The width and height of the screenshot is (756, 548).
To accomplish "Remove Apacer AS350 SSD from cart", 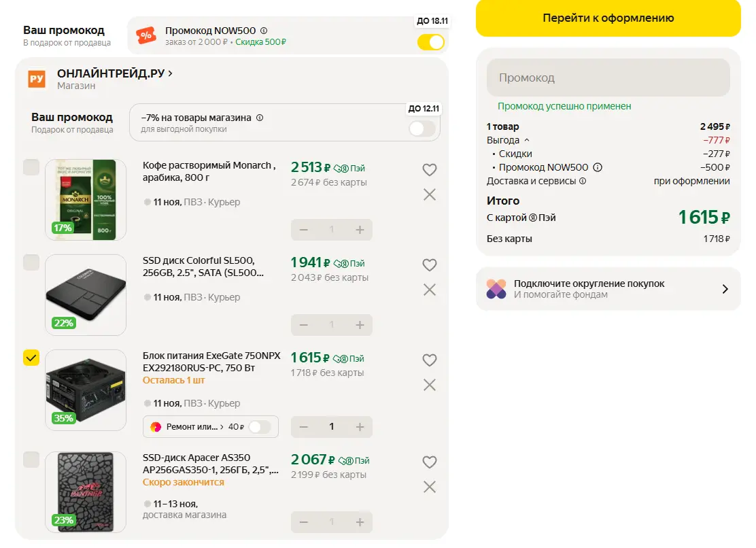I will click(429, 487).
